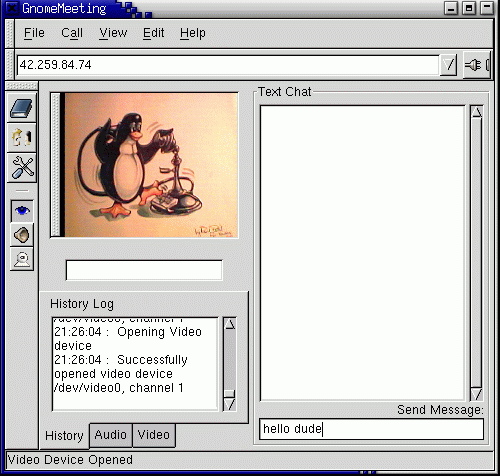Click the connect plug icon button

(477, 65)
